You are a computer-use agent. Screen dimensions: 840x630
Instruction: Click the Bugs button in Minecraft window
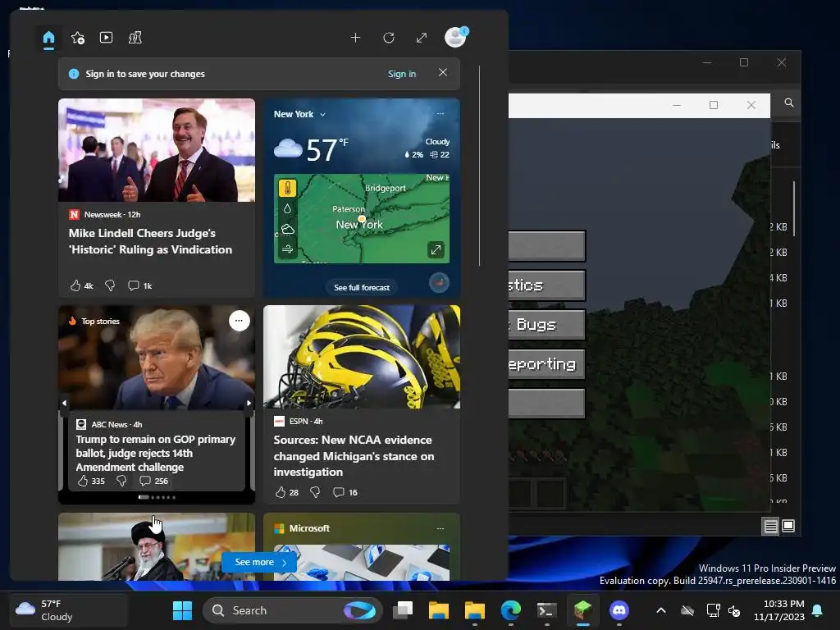coord(546,325)
